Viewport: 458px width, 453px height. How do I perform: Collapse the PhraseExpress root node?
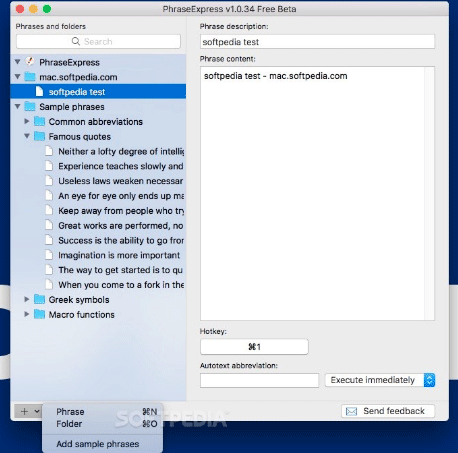(x=18, y=62)
